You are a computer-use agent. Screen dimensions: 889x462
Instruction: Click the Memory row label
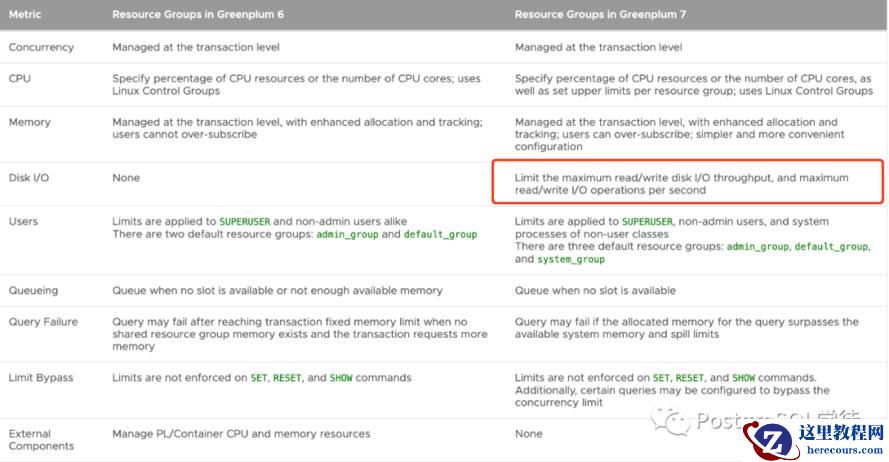pyautogui.click(x=30, y=122)
